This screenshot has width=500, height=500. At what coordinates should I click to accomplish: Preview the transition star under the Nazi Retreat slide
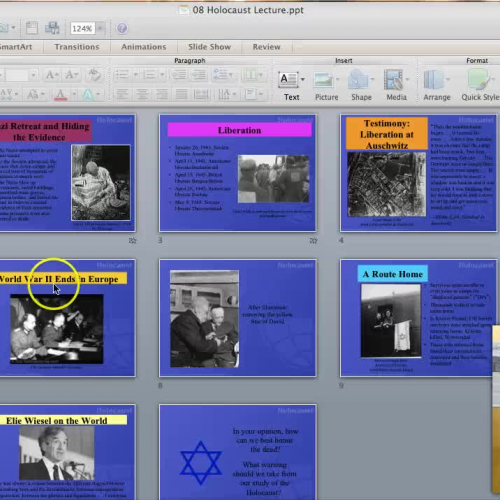click(132, 240)
